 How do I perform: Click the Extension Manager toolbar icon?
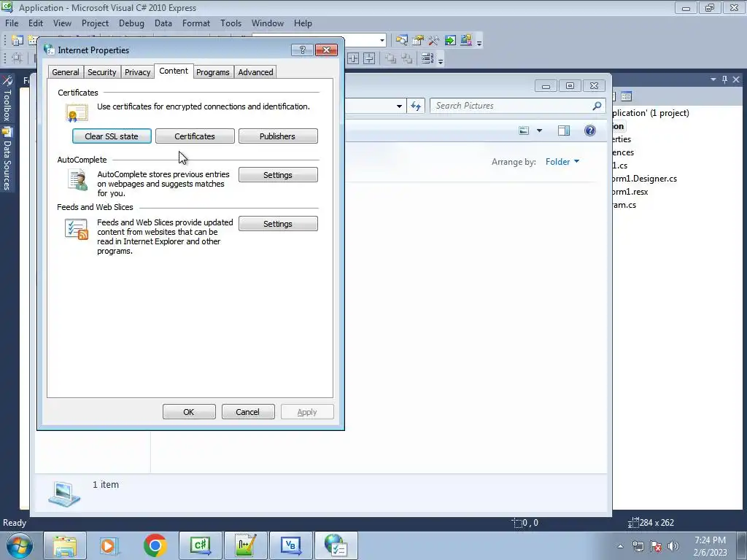(x=466, y=41)
